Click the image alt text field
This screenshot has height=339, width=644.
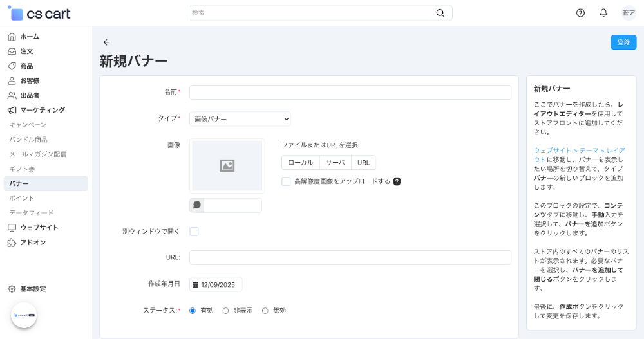tap(233, 205)
